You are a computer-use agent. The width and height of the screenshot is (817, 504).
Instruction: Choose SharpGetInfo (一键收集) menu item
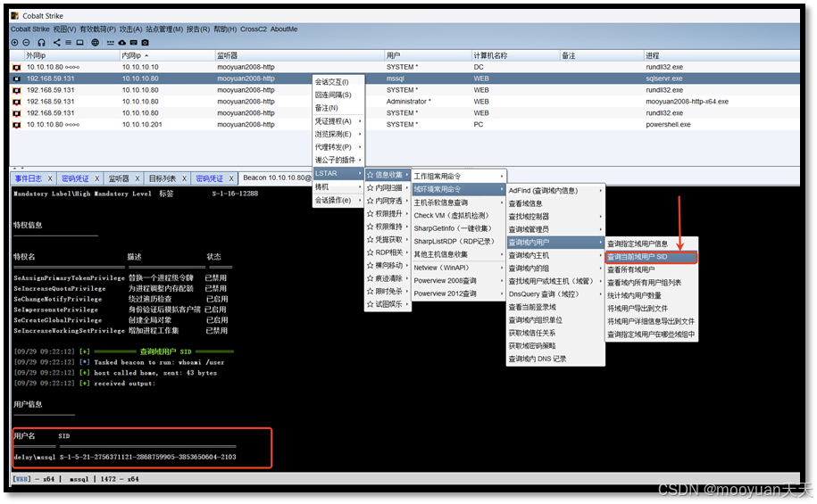pos(459,228)
